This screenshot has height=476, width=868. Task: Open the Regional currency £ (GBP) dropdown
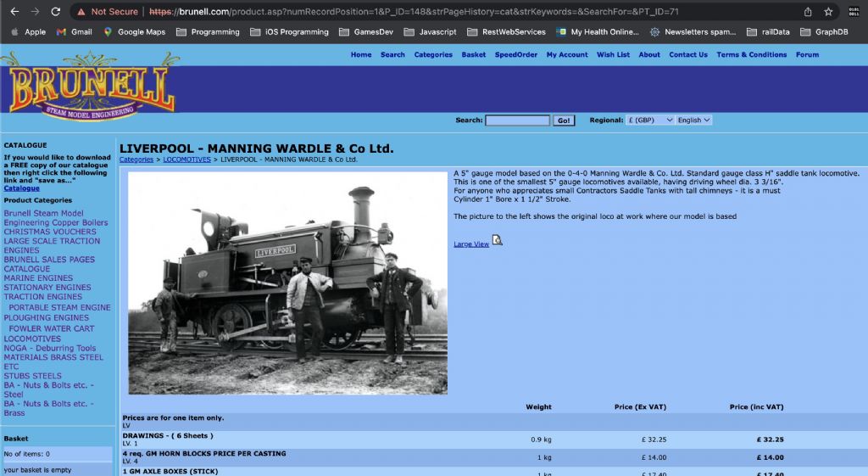click(x=650, y=120)
